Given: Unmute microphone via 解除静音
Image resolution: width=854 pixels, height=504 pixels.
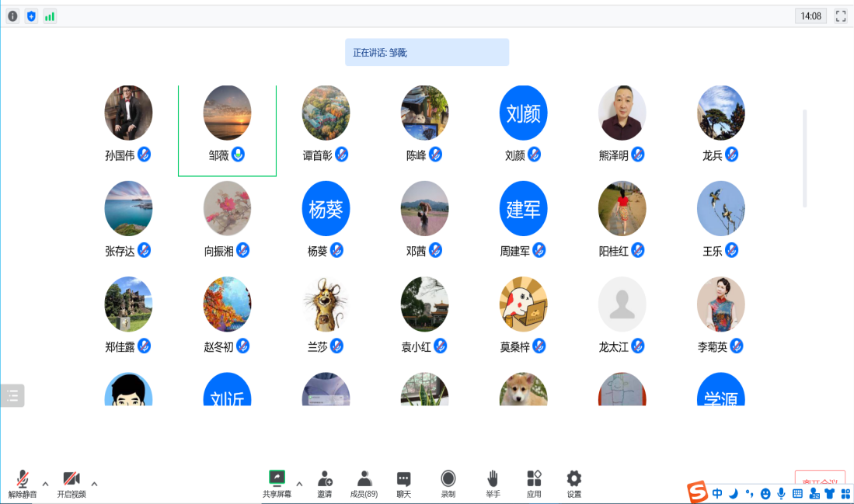Looking at the screenshot, I should tap(23, 483).
